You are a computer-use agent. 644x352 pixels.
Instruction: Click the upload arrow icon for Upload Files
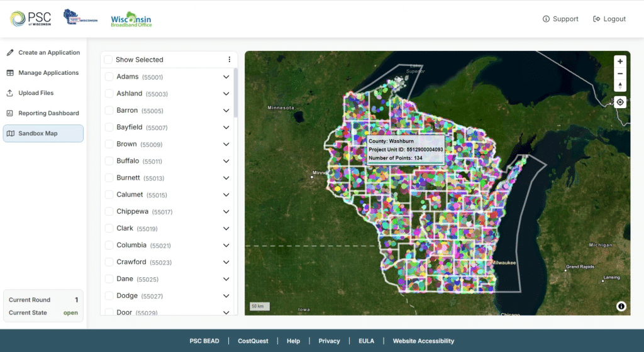[x=10, y=93]
